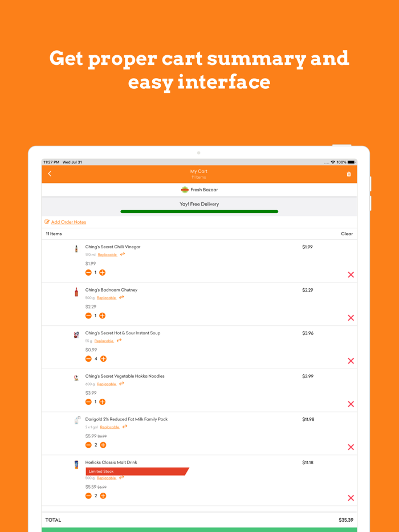This screenshot has height=532, width=399.
Task: Tap the trash icon to empty cart
Action: (x=349, y=174)
